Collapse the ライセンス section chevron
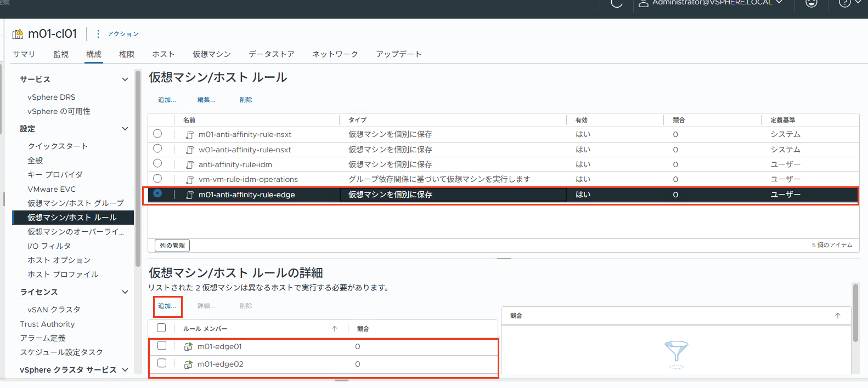The width and height of the screenshot is (868, 388). [125, 292]
